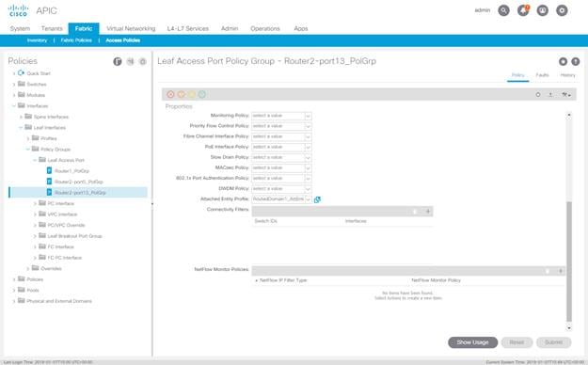This screenshot has width=588, height=365.
Task: Open the tools actions menu in properties toolbar
Action: click(565, 95)
